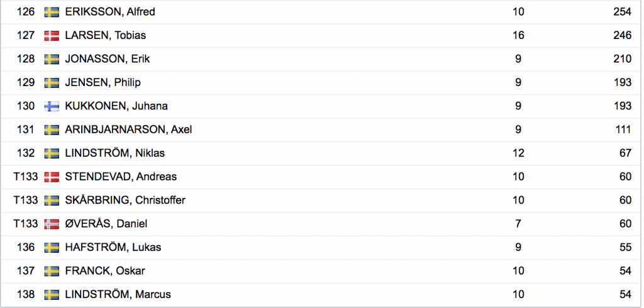This screenshot has width=644, height=308.
Task: Open player JENSEN, Philip
Action: 103,82
